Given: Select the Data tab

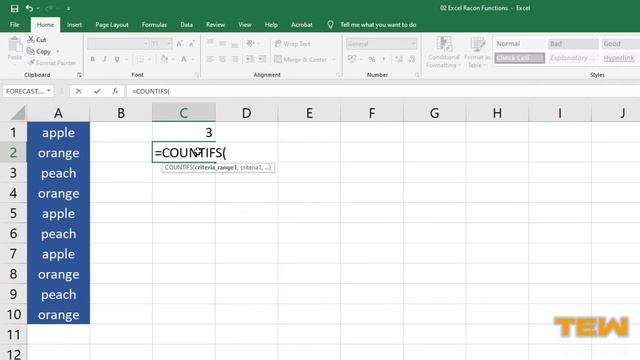Looking at the screenshot, I should (187, 24).
